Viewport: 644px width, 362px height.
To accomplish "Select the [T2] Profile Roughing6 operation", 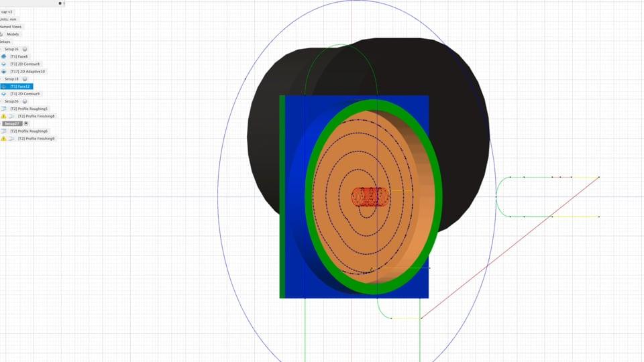I will [29, 131].
